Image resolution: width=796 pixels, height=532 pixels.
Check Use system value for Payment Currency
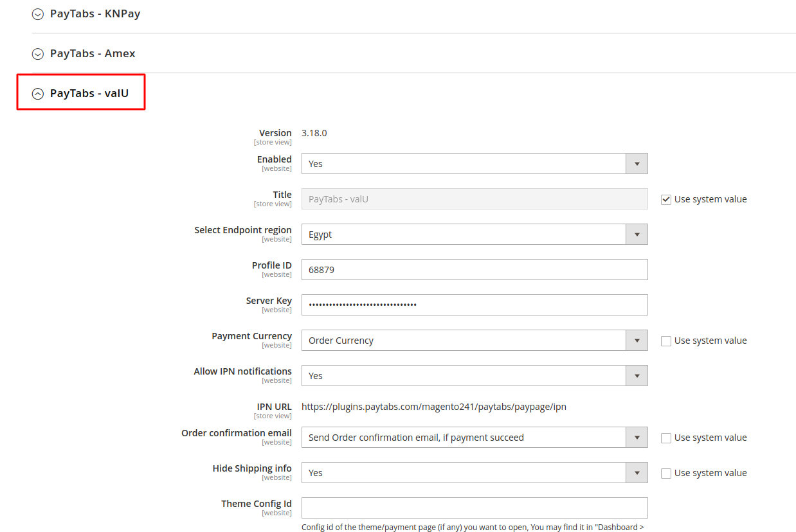coord(666,341)
